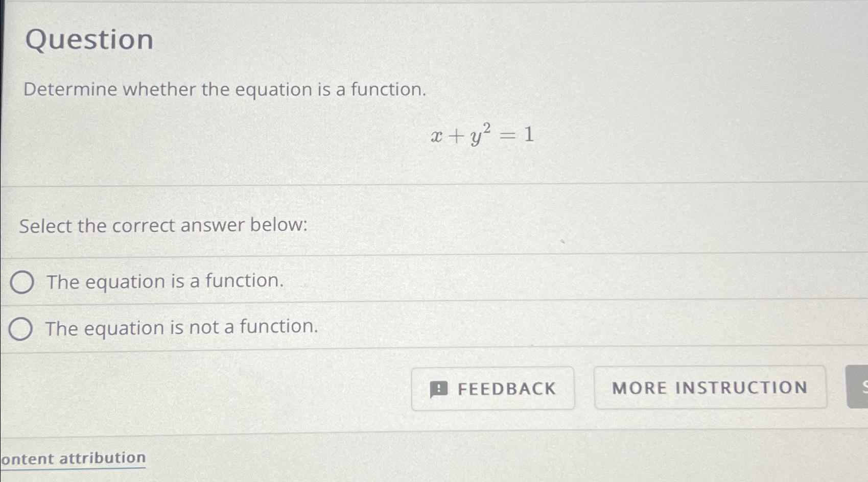
Task: Click the first answer's empty radio circle
Action: 22,281
